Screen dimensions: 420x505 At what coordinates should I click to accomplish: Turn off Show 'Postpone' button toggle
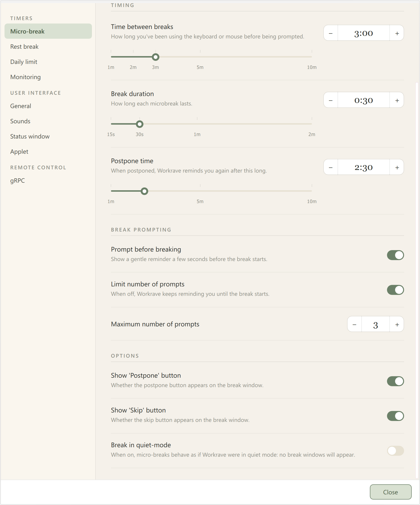tap(396, 382)
